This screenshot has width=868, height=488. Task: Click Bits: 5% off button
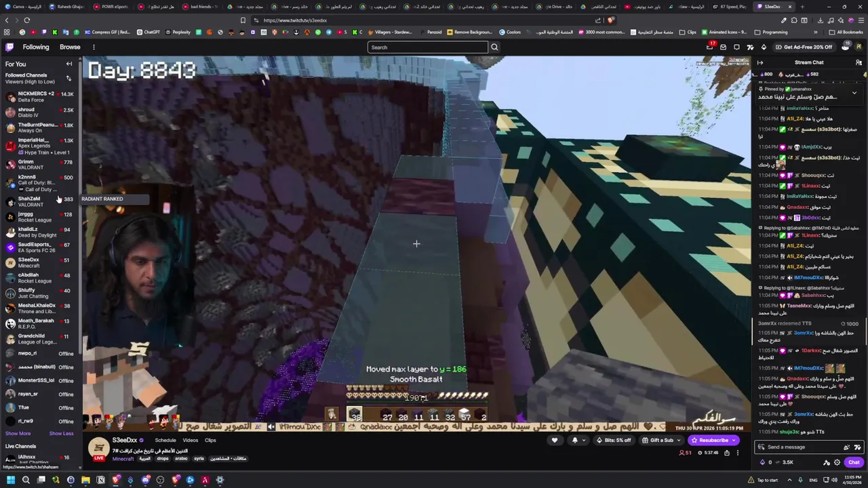pyautogui.click(x=613, y=441)
